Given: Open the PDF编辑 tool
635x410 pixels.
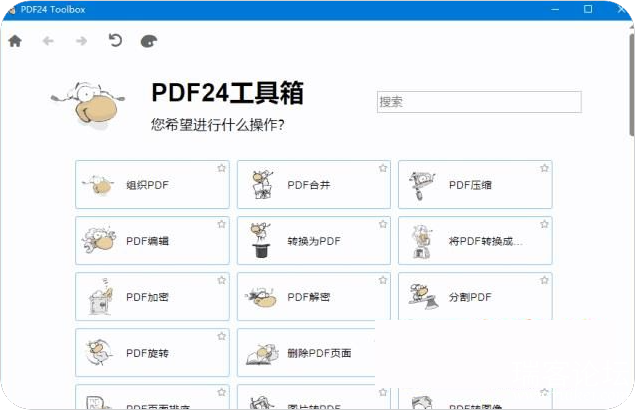Looking at the screenshot, I should 152,240.
